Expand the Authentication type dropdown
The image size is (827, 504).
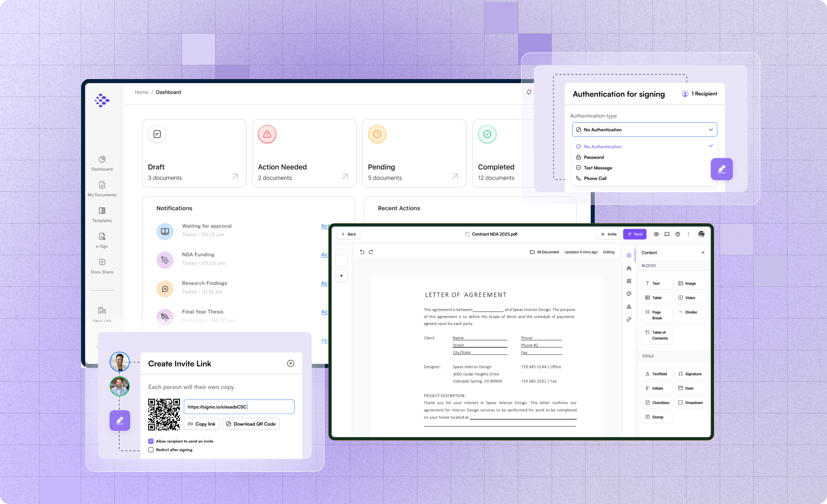coord(644,130)
